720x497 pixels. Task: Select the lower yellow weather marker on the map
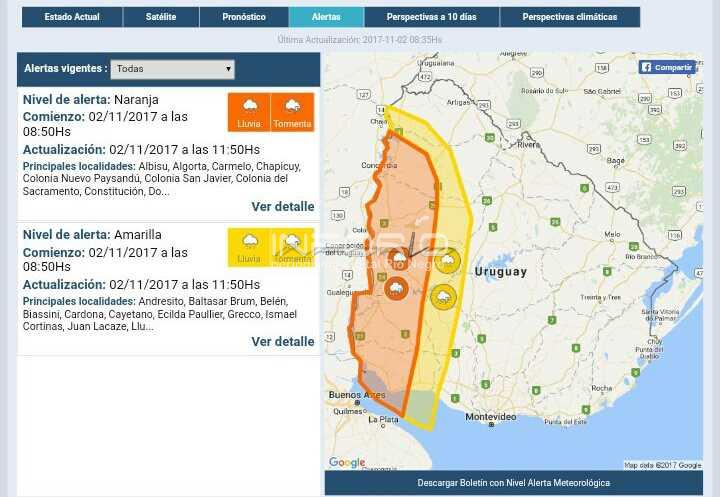pos(442,296)
